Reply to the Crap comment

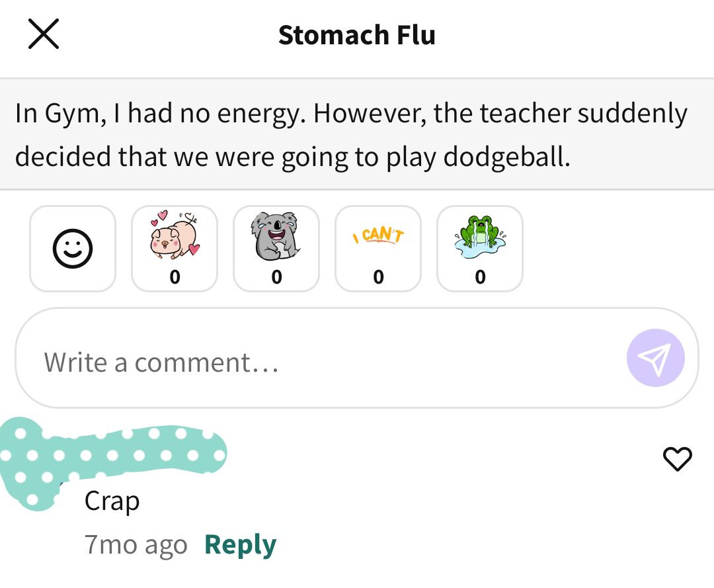[x=241, y=544]
